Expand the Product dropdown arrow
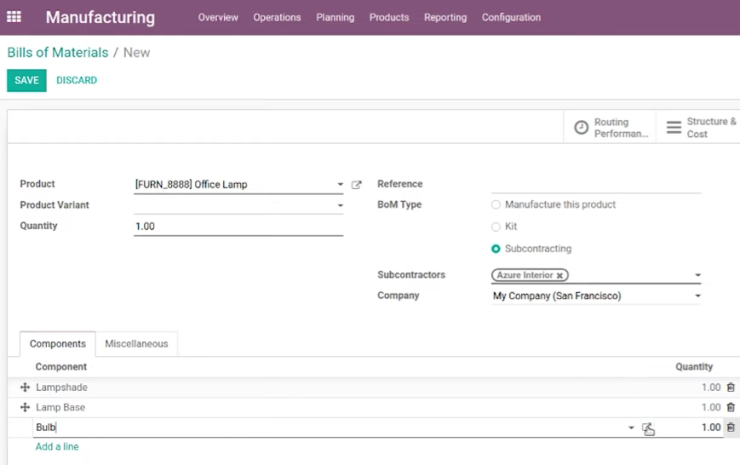Image resolution: width=740 pixels, height=465 pixels. click(x=340, y=185)
